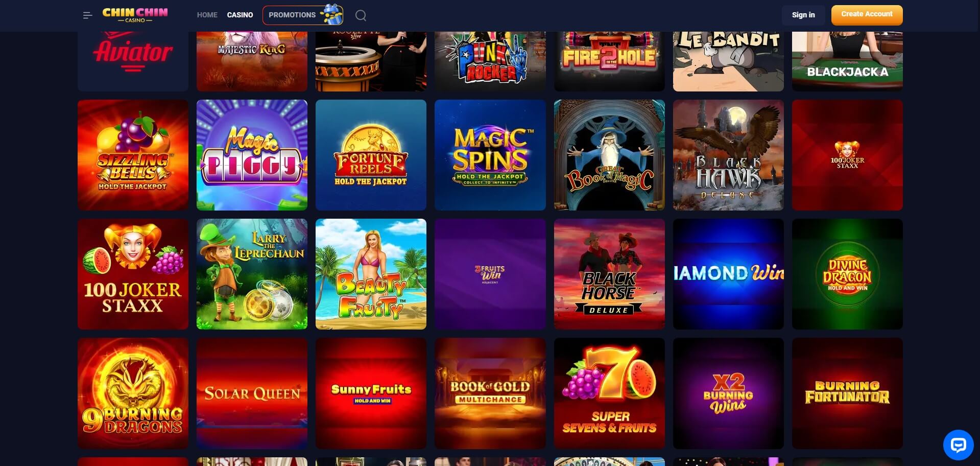980x466 pixels.
Task: Open the Book of Gold Multichance game
Action: [490, 393]
